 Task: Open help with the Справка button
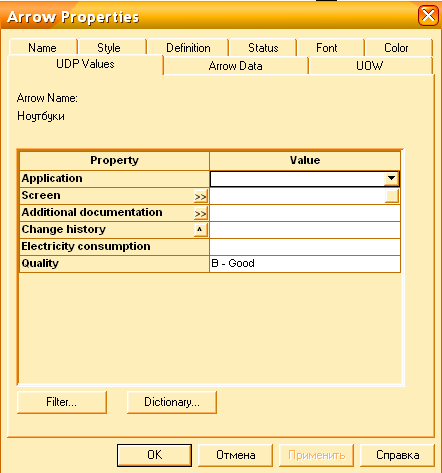pos(398,455)
